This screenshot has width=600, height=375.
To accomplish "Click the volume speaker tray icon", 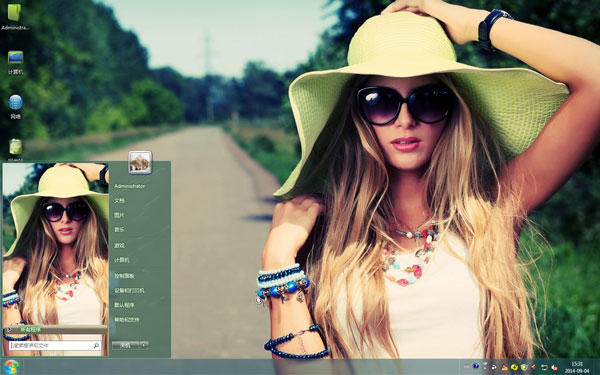I will point(554,367).
